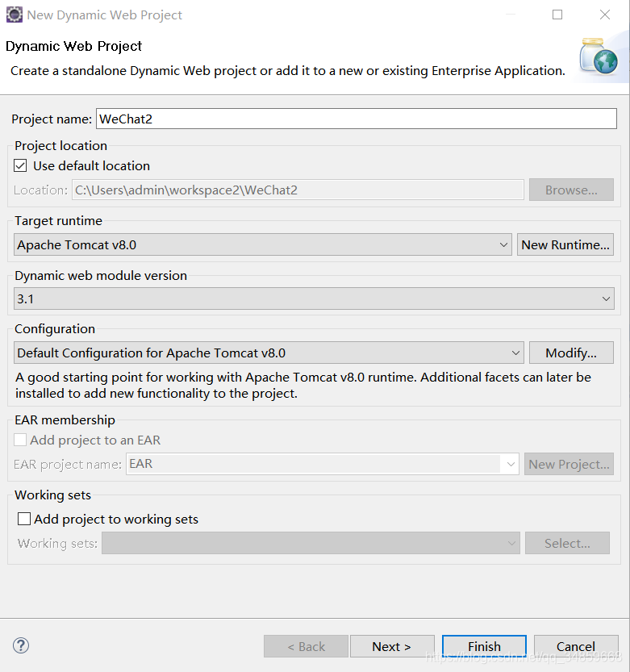630x672 pixels.
Task: Open the Working sets dropdown
Action: click(x=311, y=543)
